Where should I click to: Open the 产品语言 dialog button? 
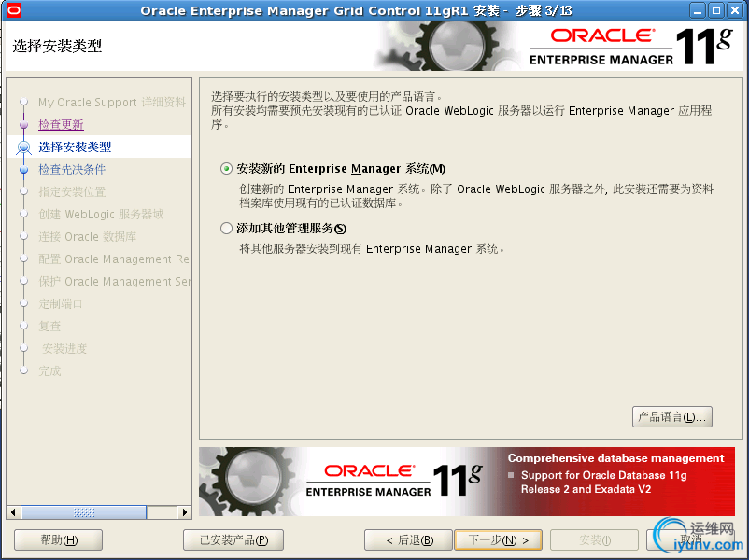point(672,417)
